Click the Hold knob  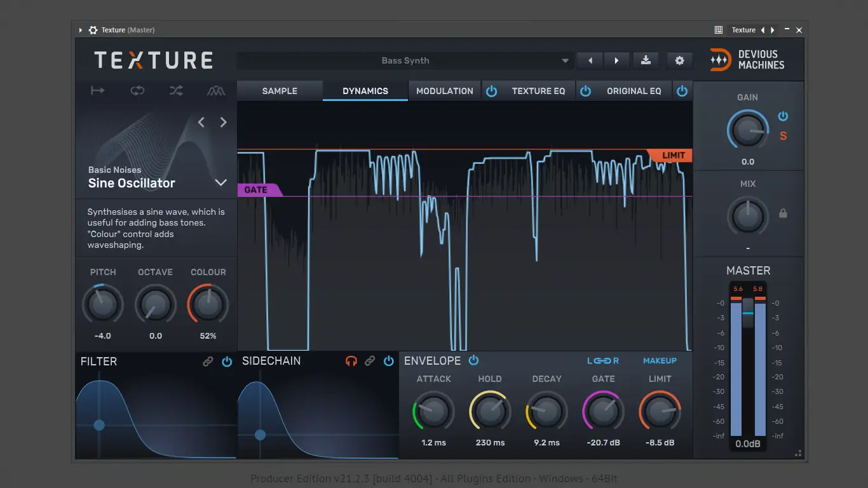[x=490, y=411]
